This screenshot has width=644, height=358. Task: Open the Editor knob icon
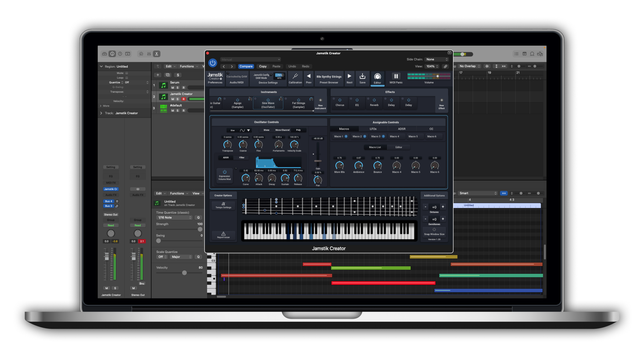click(x=377, y=77)
